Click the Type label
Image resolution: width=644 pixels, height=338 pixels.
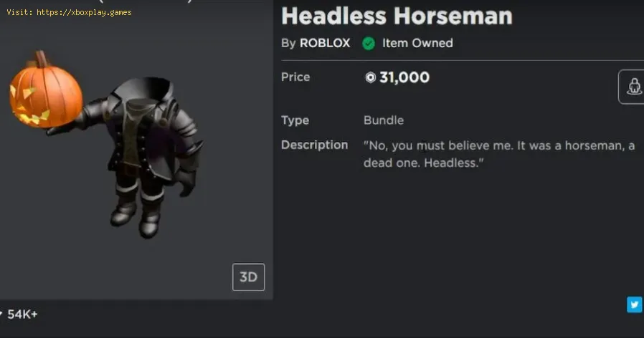pyautogui.click(x=295, y=120)
